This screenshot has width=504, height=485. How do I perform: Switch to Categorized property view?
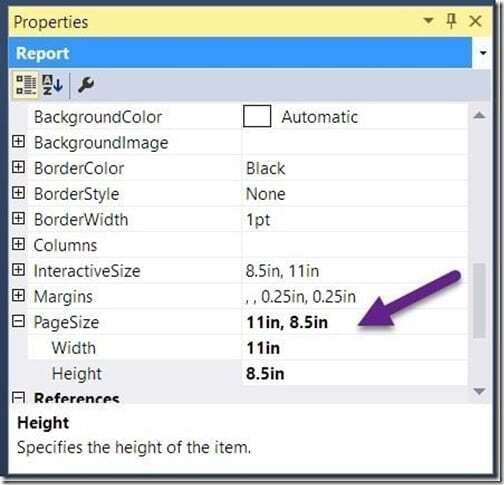click(x=26, y=85)
